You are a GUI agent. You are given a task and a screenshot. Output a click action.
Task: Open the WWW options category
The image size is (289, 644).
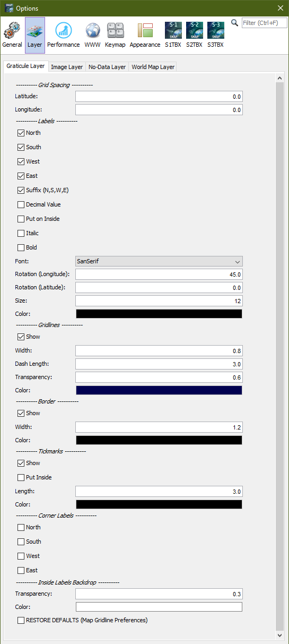[92, 35]
